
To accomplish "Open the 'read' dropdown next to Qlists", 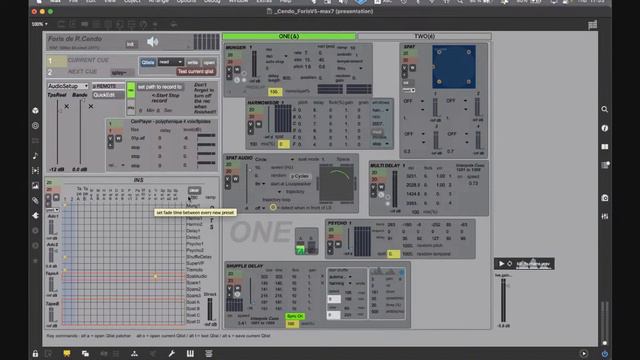I will tap(171, 62).
